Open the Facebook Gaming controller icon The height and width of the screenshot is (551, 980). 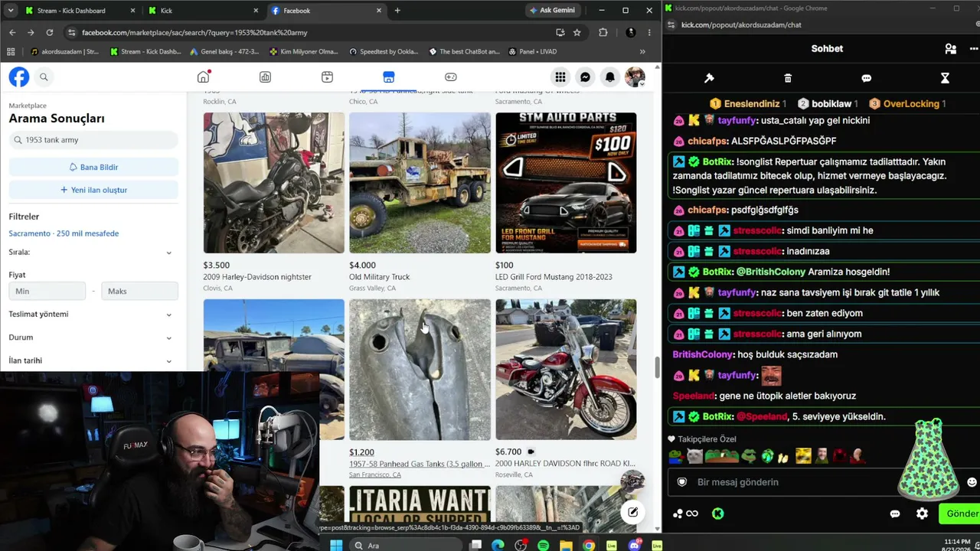(x=451, y=77)
